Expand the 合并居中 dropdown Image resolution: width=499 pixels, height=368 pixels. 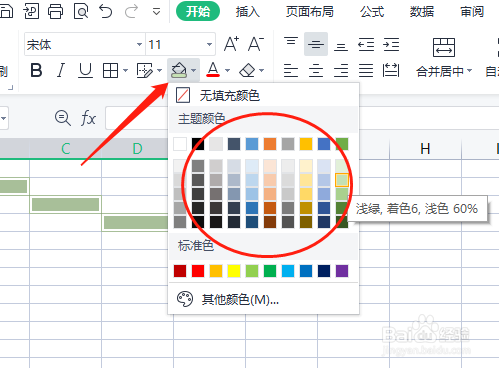click(x=470, y=71)
